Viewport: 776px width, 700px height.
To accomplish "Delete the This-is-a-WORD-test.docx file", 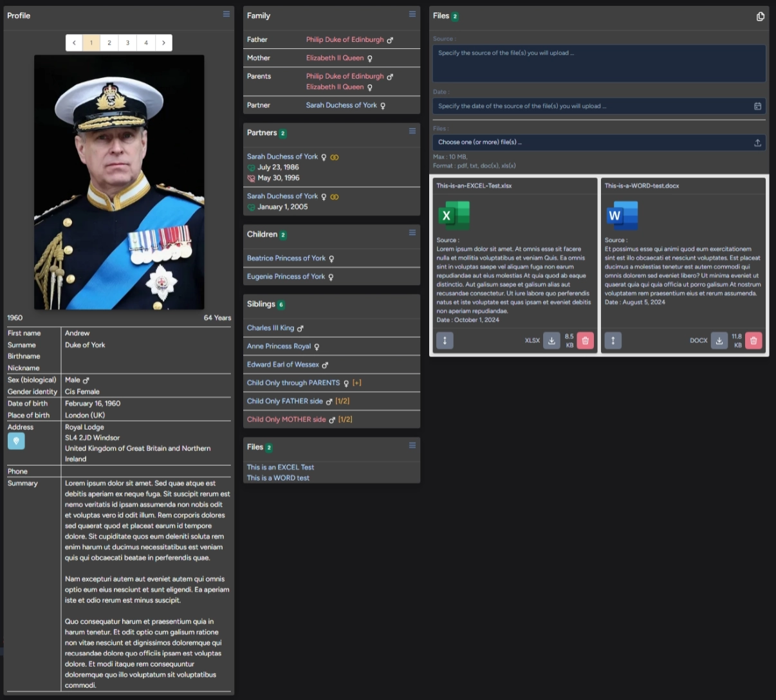I will pos(753,341).
